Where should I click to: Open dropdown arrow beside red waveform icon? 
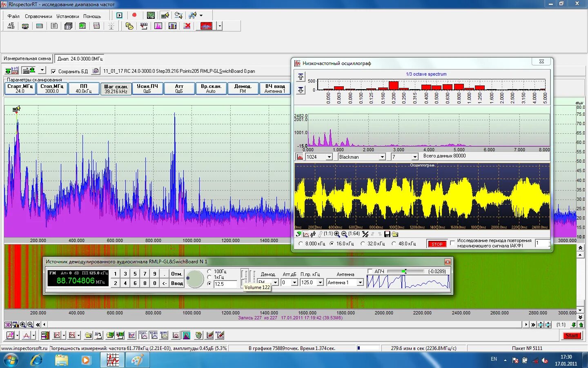220,26
